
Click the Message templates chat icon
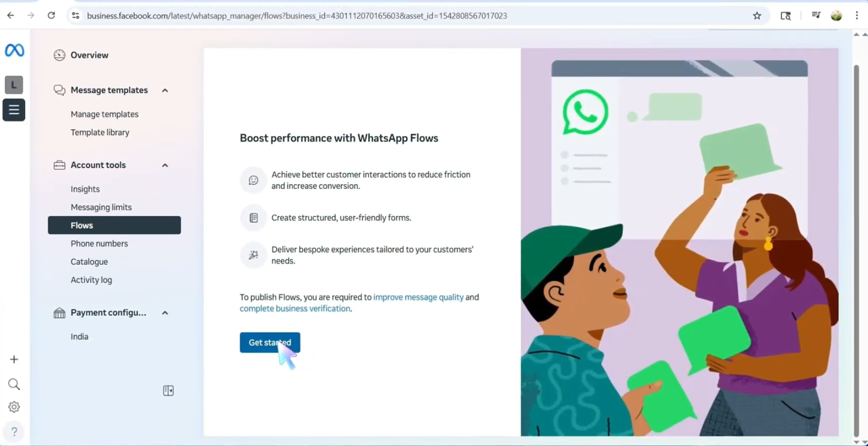tap(59, 90)
